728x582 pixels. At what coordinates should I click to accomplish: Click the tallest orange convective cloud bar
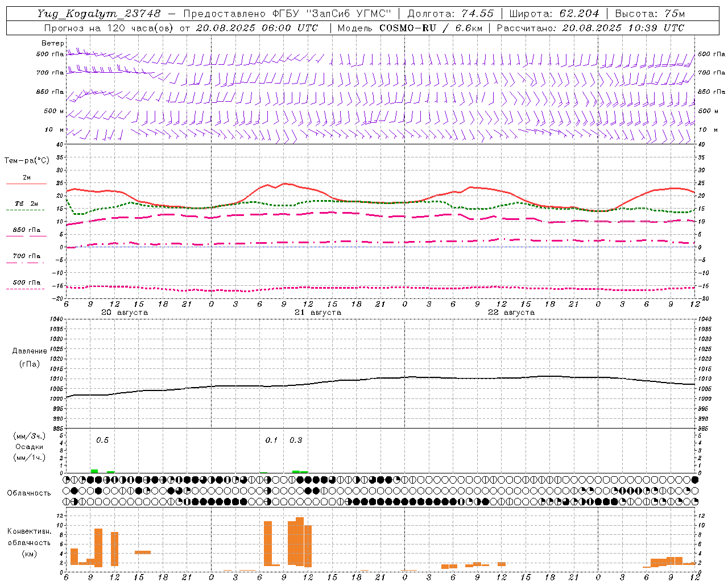coord(300,541)
